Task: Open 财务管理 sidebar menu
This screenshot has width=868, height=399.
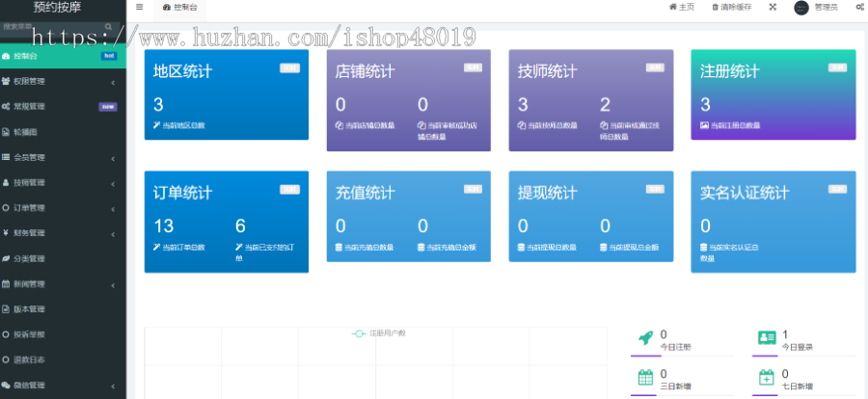Action: click(63, 233)
